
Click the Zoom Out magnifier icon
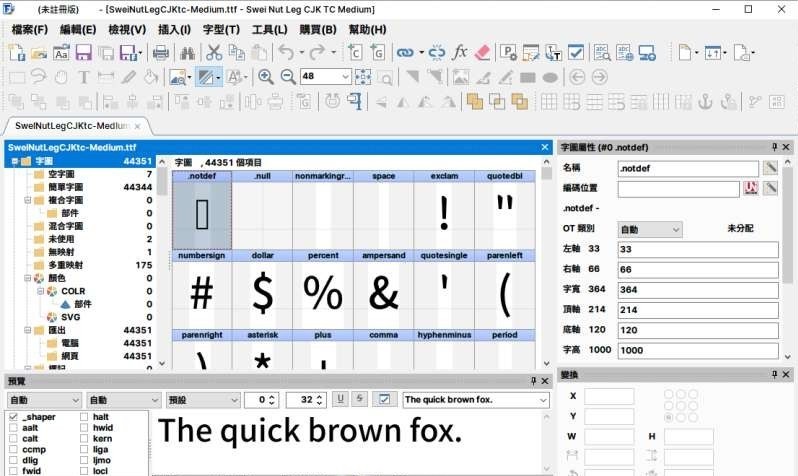coord(287,76)
